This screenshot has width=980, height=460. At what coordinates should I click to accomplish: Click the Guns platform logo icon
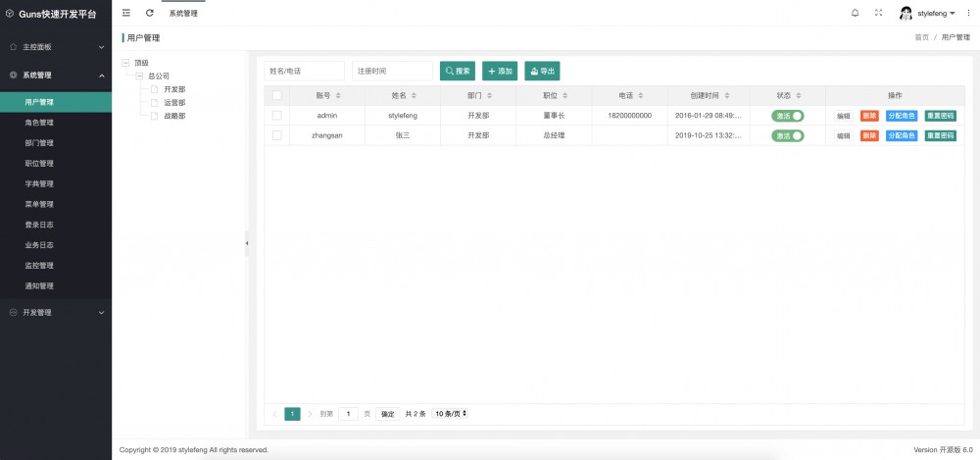10,13
